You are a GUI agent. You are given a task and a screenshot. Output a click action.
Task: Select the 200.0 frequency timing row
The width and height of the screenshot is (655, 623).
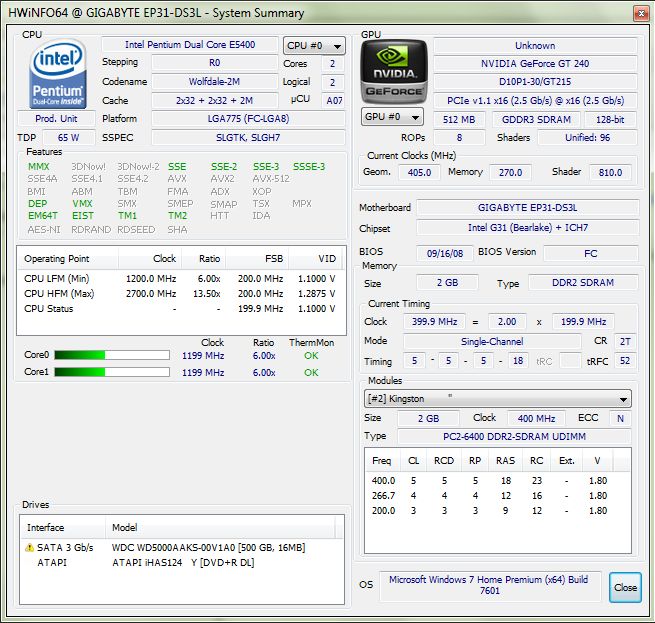(497, 511)
